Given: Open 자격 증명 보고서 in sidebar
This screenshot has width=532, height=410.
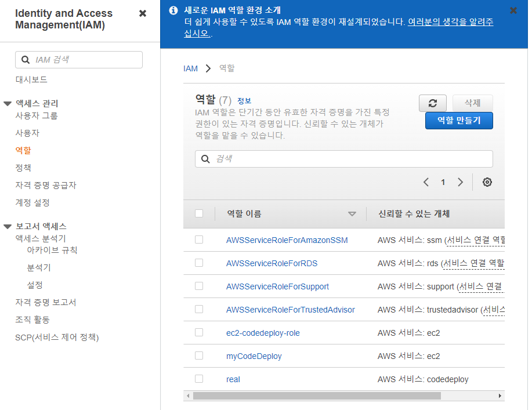Looking at the screenshot, I should click(46, 302).
